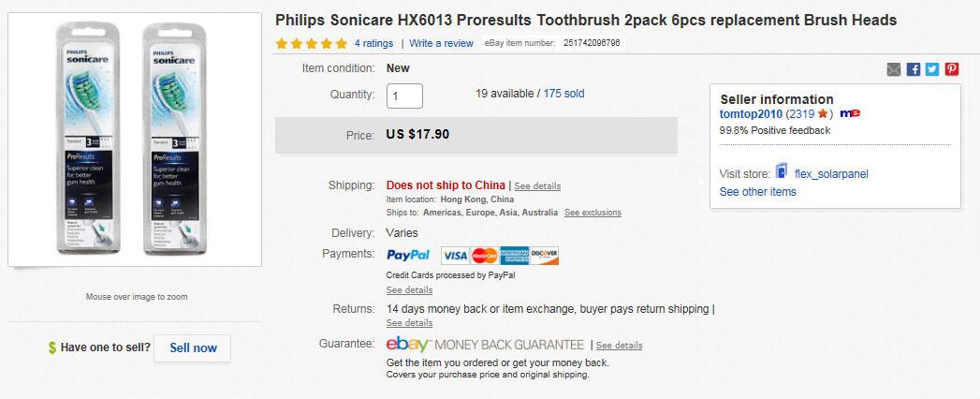Open 'See exclusions' shipping link

592,213
